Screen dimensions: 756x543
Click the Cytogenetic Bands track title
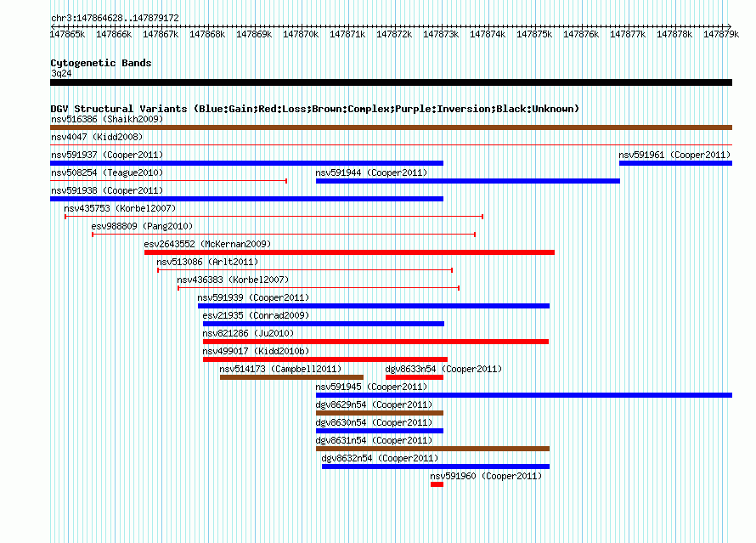click(101, 63)
